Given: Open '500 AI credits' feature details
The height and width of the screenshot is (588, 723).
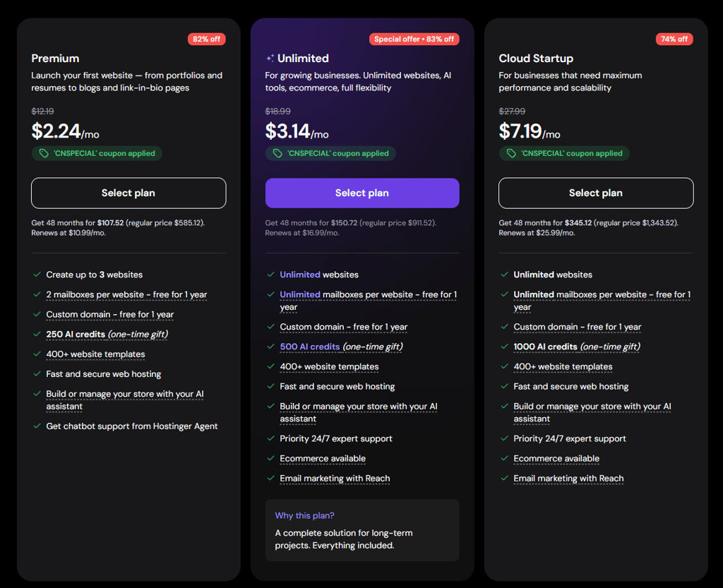Looking at the screenshot, I should click(x=341, y=347).
